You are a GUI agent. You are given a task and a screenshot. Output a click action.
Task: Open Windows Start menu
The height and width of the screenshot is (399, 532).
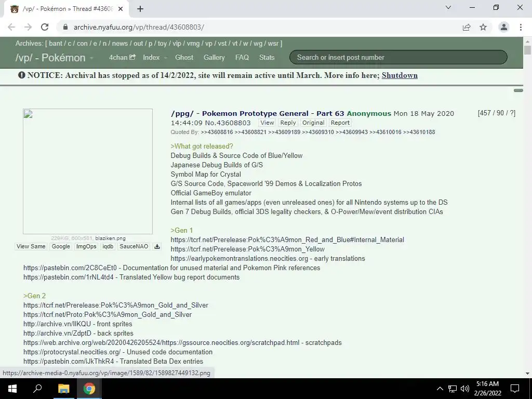tap(12, 389)
